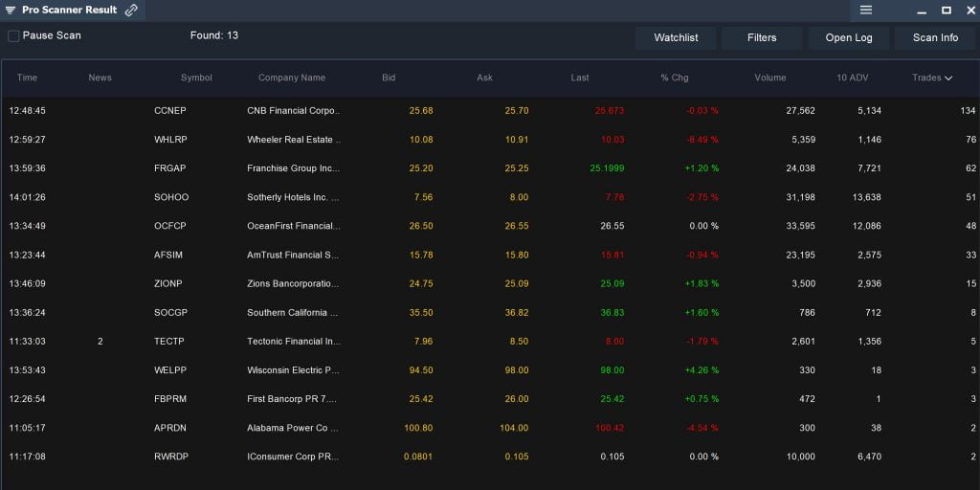Image resolution: width=980 pixels, height=490 pixels.
Task: Show Scan Info
Action: 935,38
